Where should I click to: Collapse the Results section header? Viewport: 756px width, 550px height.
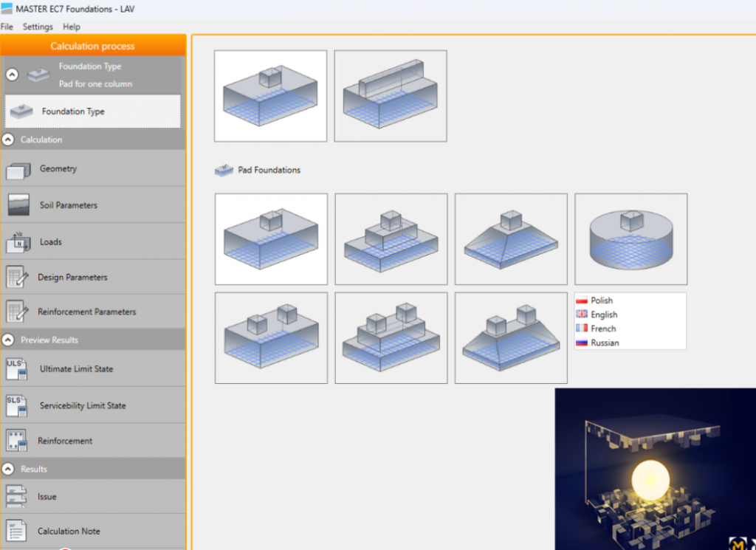tap(9, 469)
